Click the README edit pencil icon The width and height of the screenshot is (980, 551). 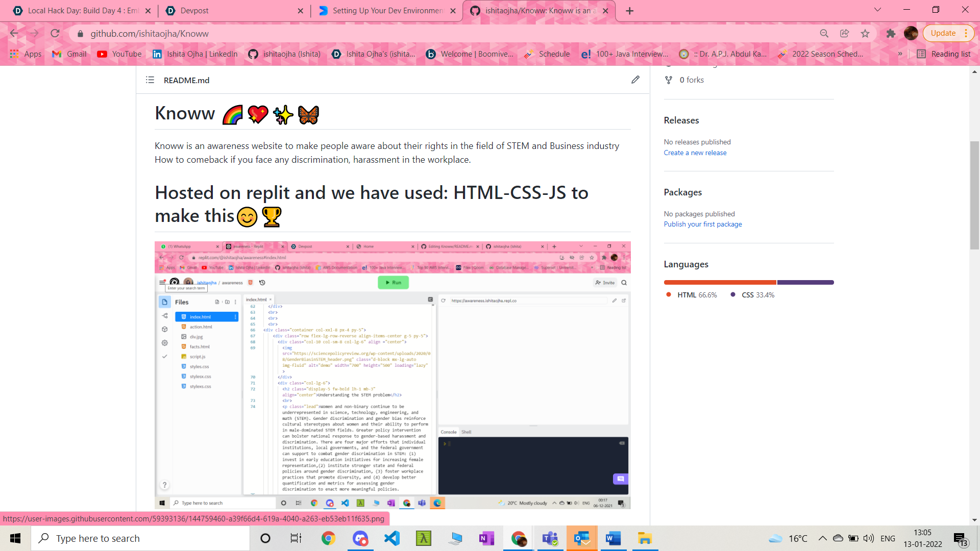635,80
